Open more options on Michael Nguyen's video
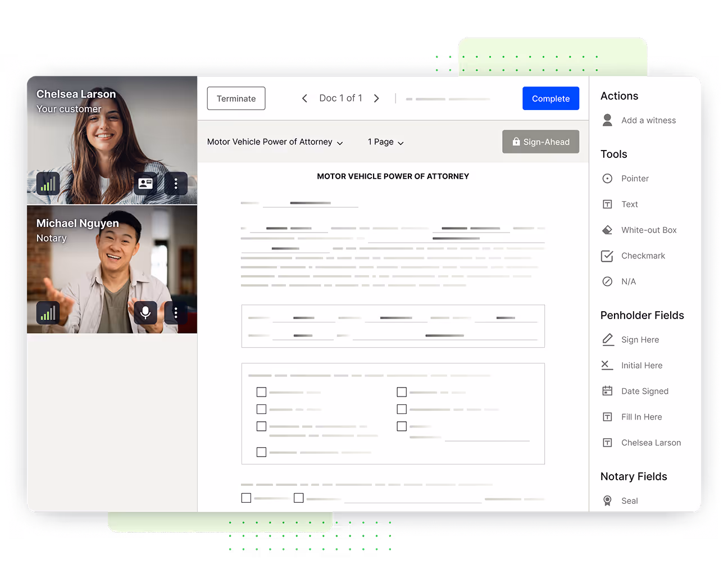The image size is (728, 587). (x=176, y=312)
